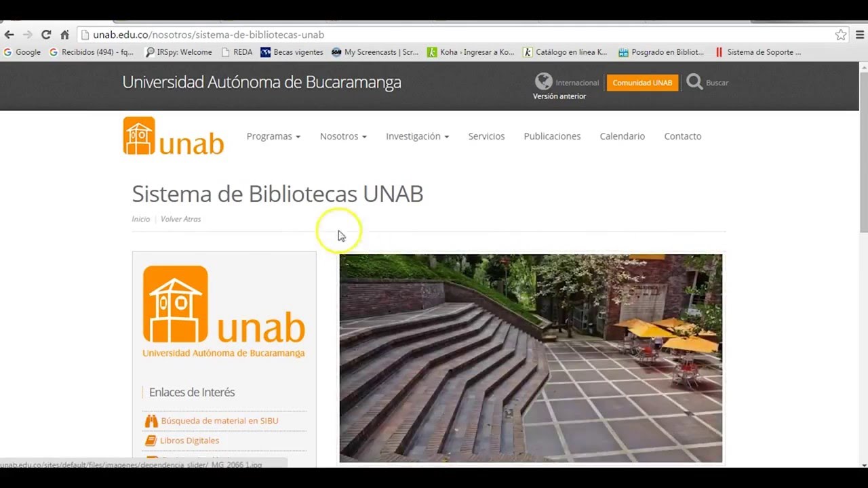Open the Libros Digitales link

click(x=189, y=441)
